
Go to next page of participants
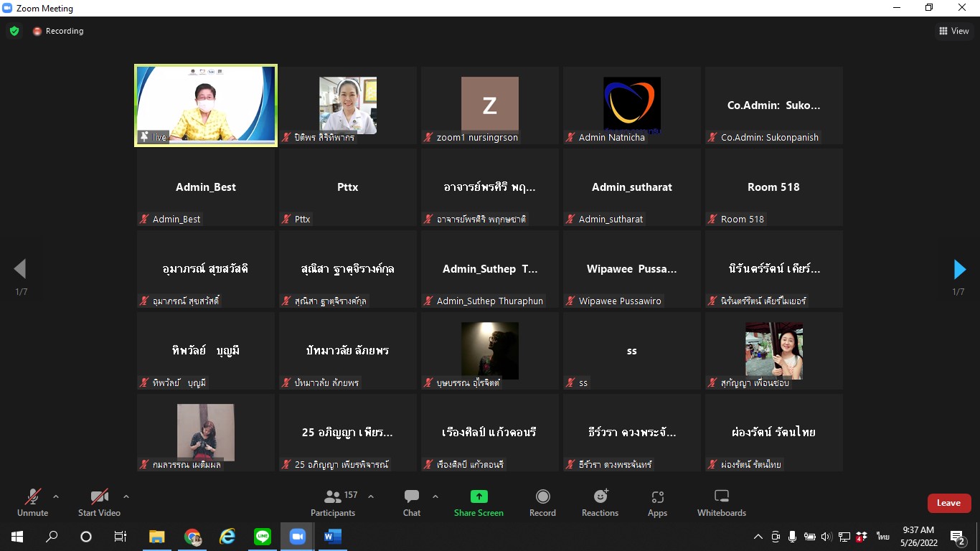(x=959, y=269)
